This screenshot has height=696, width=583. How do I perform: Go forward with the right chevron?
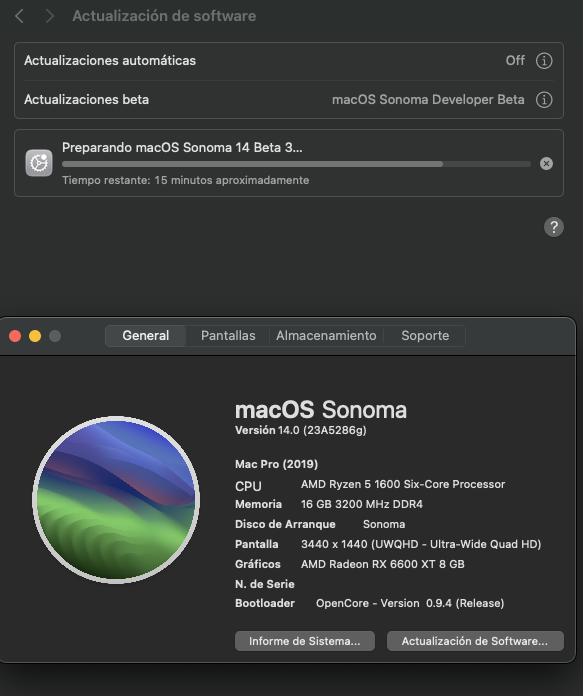[x=50, y=16]
